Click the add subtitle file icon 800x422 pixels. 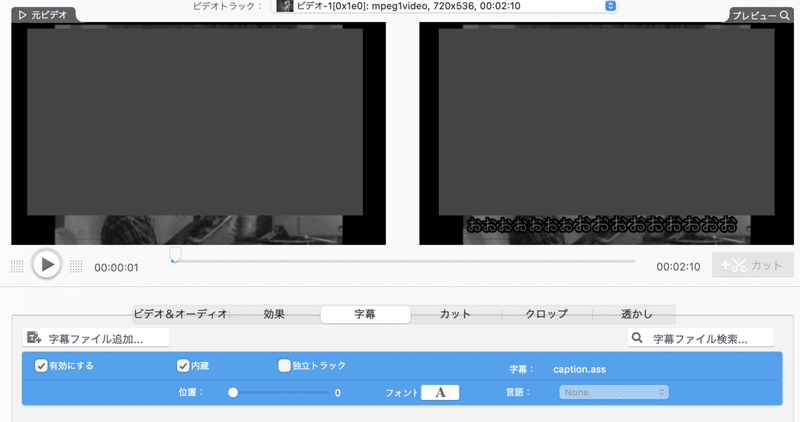point(34,337)
